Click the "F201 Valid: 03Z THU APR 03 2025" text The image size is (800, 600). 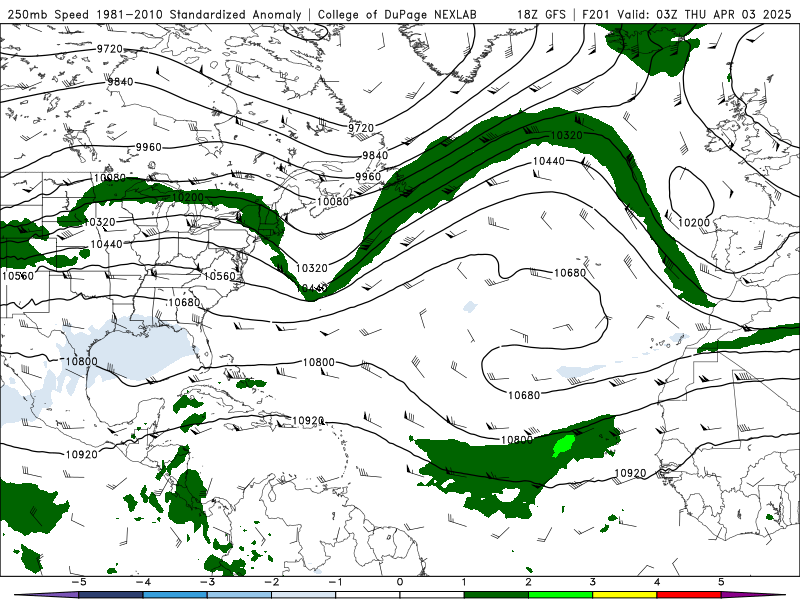pos(686,14)
